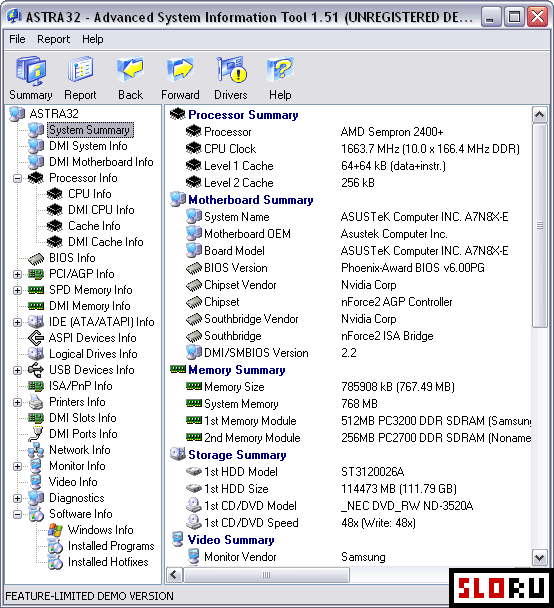Screen dimensions: 554x608
Task: Expand the IDE (ATA/ATAPI) Info node
Action: click(17, 322)
